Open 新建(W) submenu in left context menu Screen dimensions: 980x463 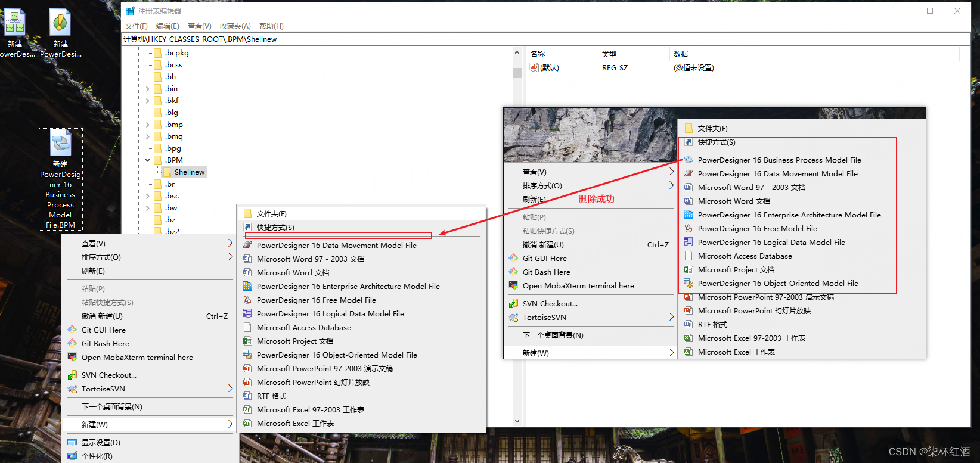149,425
